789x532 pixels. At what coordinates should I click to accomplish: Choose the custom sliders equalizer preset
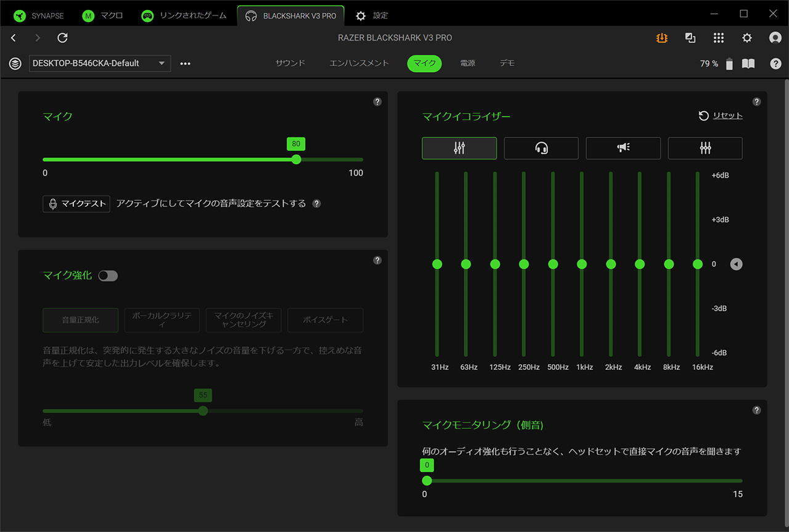pos(705,148)
